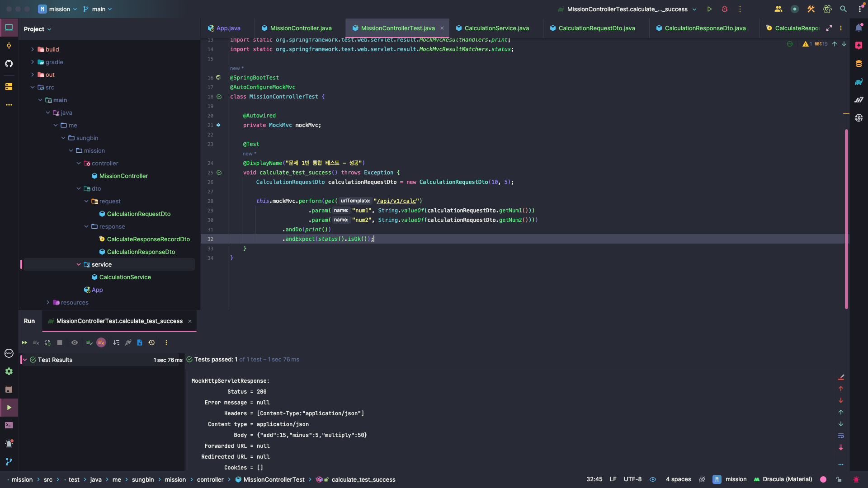Debug MissionControllerTest with red bug icon

point(725,9)
